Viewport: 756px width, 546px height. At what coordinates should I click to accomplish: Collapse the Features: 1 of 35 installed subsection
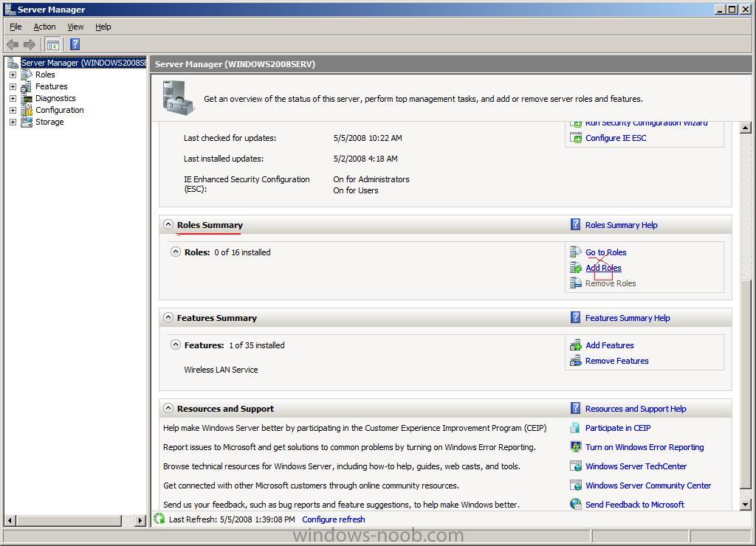click(x=176, y=345)
